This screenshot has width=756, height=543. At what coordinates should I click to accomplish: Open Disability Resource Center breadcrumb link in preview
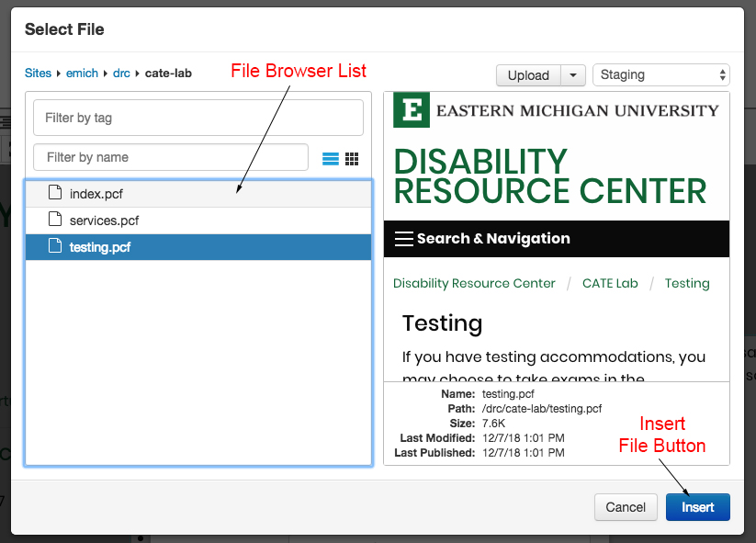click(x=474, y=283)
